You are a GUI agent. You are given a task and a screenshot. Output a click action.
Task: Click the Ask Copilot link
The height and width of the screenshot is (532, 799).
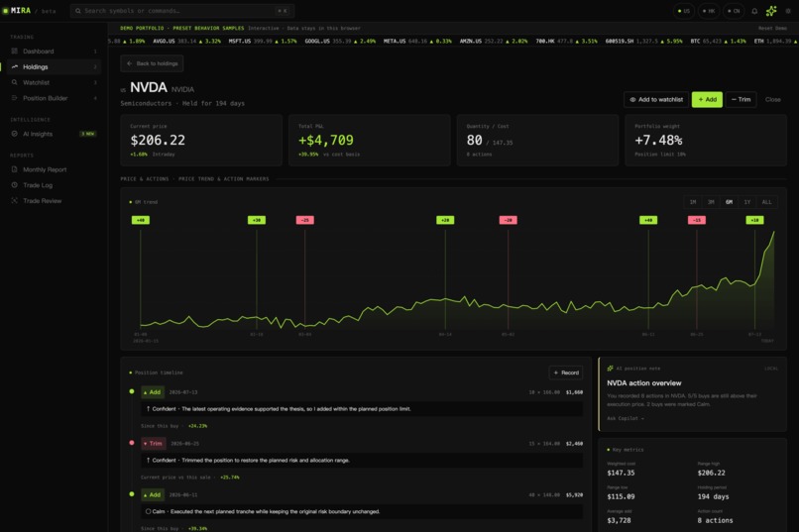pos(626,418)
